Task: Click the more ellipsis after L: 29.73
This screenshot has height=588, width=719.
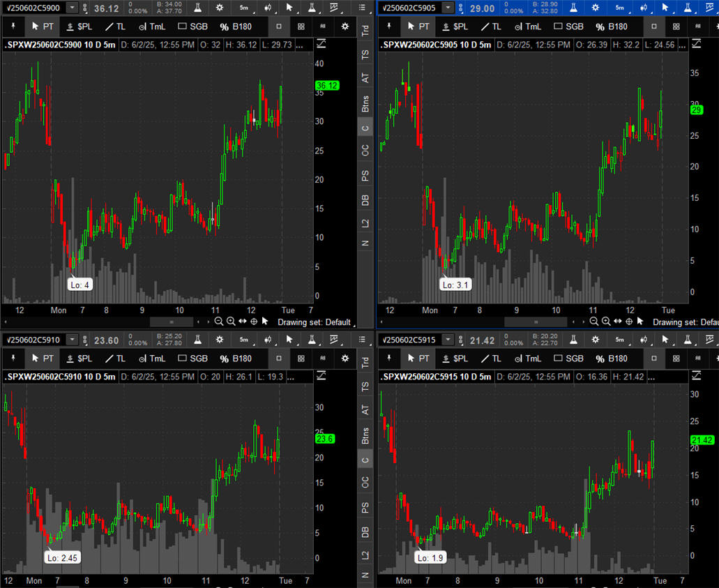Action: 299,45
